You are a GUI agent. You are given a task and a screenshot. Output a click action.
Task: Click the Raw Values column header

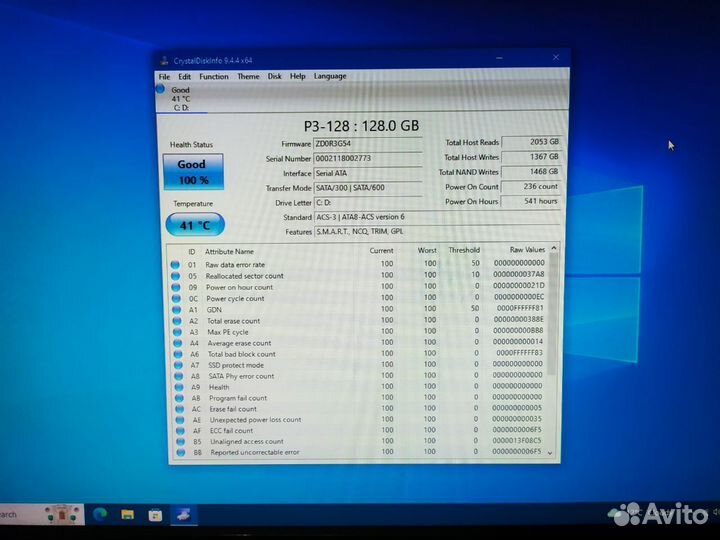point(527,250)
